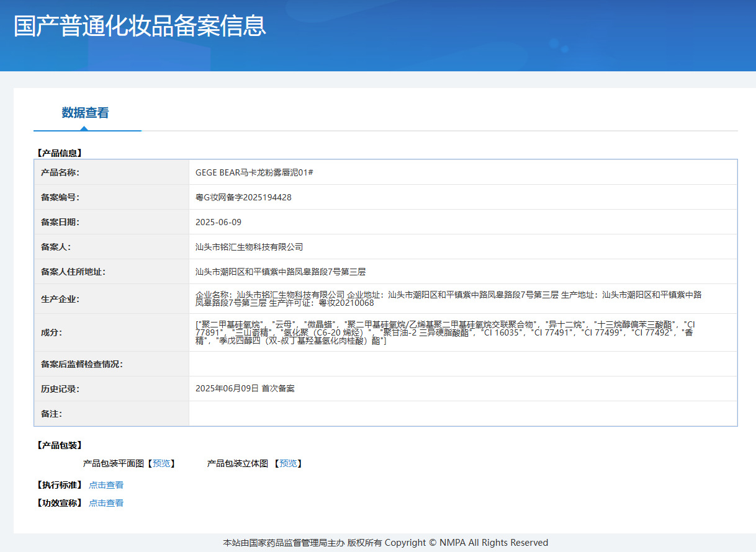This screenshot has width=756, height=552.
Task: Click the page title 国产普通化妆品备案信息
Action: tap(140, 26)
